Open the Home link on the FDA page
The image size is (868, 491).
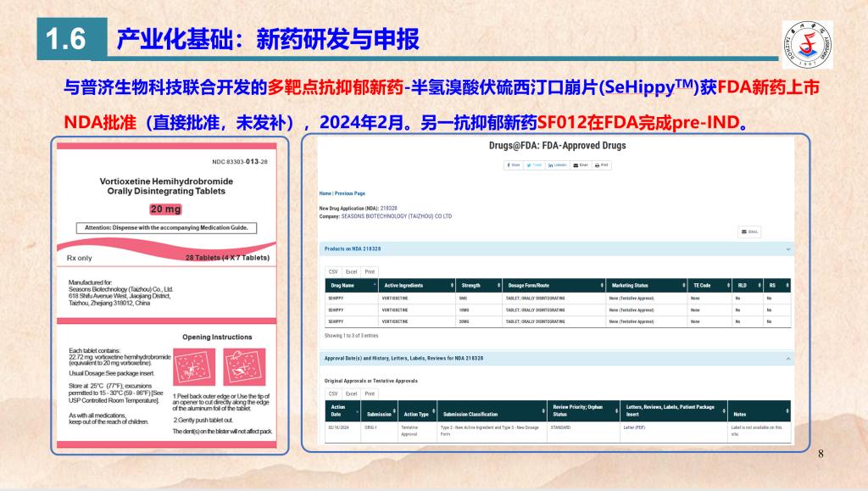click(x=325, y=193)
